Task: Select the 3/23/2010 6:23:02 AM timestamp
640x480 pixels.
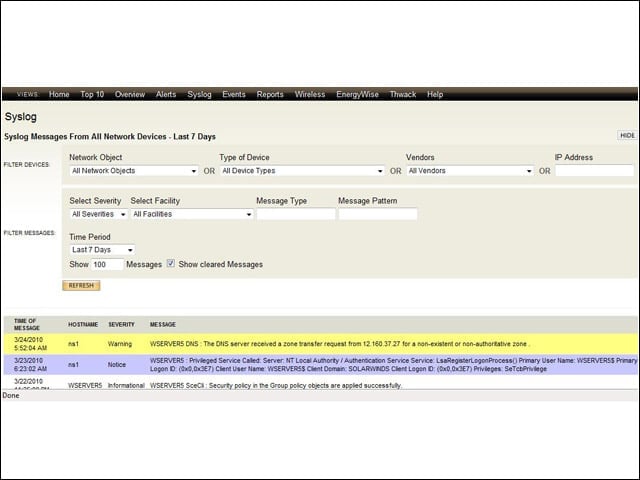Action: click(30, 364)
